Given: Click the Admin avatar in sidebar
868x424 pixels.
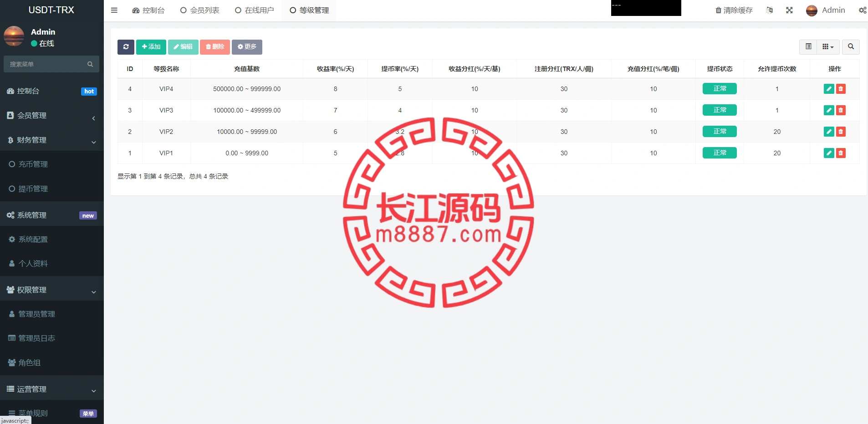Looking at the screenshot, I should pyautogui.click(x=14, y=36).
